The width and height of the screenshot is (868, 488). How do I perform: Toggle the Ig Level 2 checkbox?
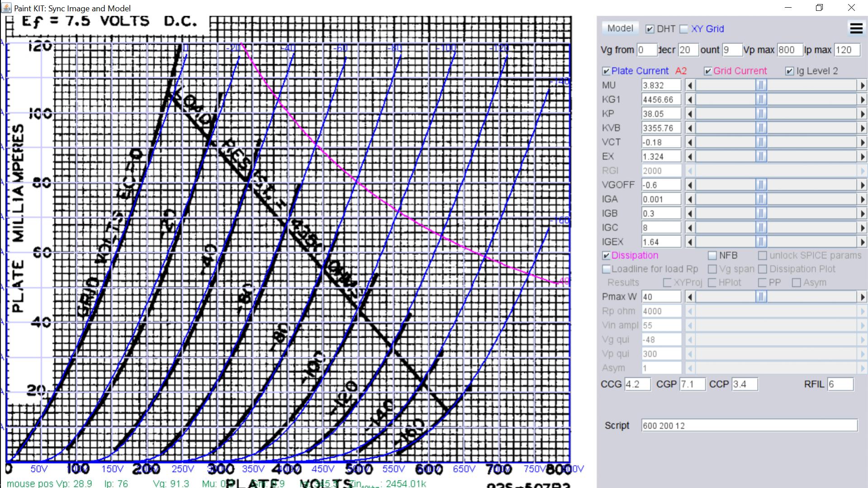point(790,71)
